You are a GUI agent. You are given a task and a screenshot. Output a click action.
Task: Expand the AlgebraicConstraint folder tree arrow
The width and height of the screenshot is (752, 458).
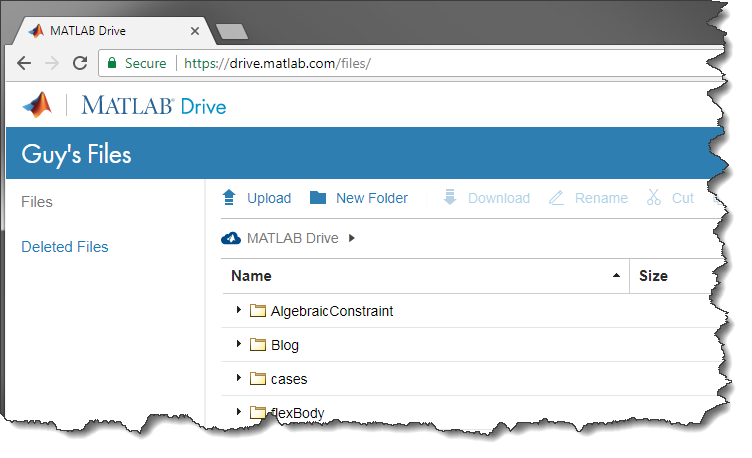coord(239,310)
